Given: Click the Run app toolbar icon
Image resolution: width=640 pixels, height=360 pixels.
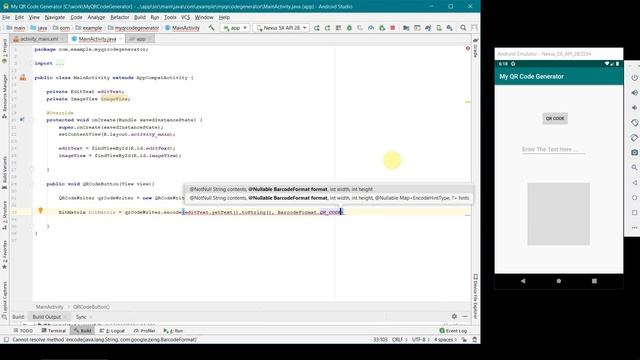Looking at the screenshot, I should coord(317,28).
